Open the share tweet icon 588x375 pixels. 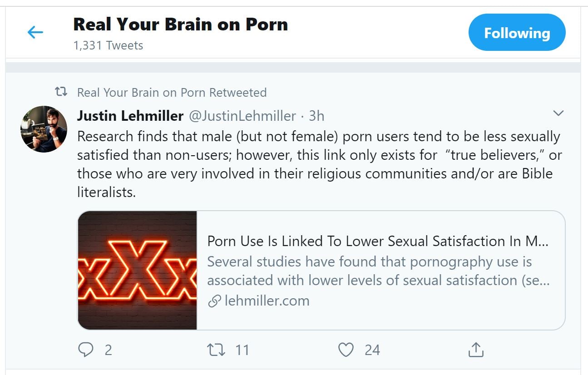pos(475,350)
